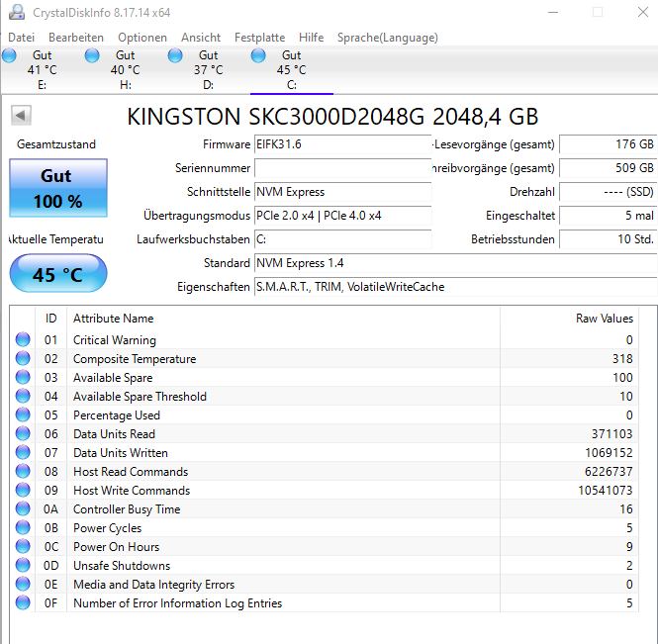Open the Datei menu
Screen dimensions: 658x644
click(x=21, y=38)
